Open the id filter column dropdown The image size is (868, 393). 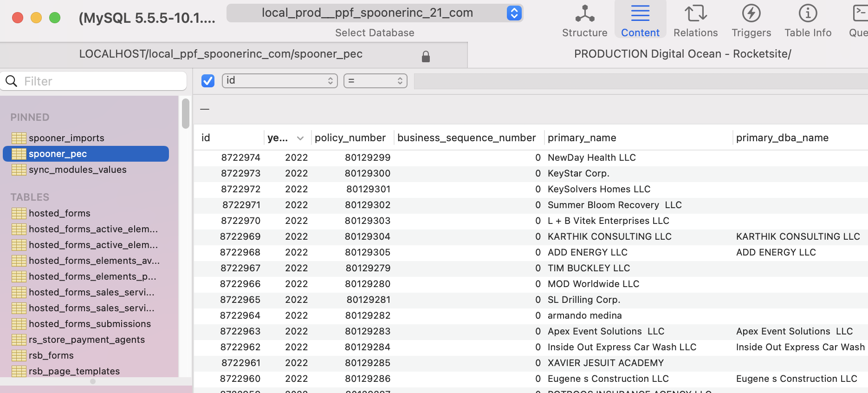279,81
